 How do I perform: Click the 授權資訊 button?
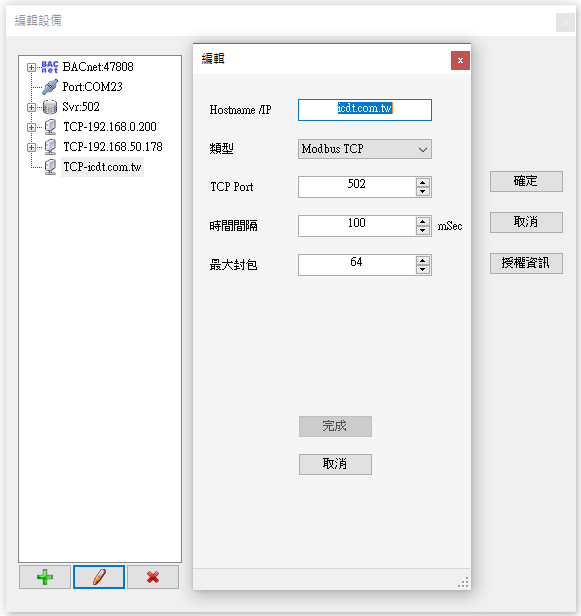[x=526, y=263]
